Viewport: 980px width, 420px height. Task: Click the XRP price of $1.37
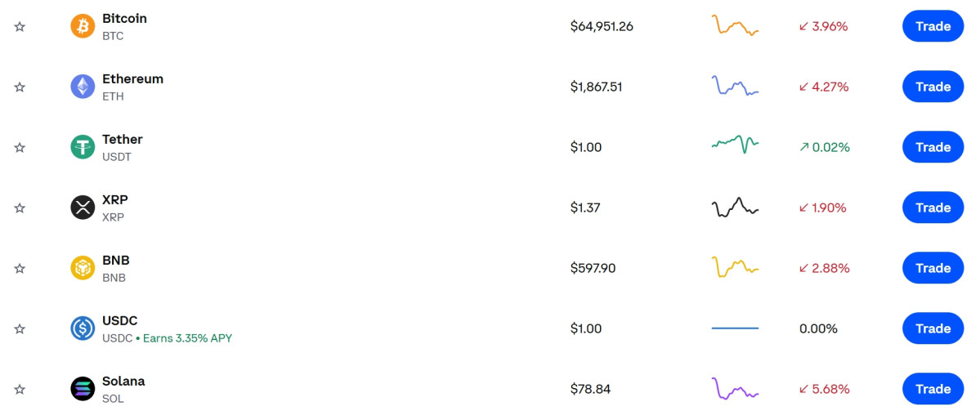coord(585,208)
